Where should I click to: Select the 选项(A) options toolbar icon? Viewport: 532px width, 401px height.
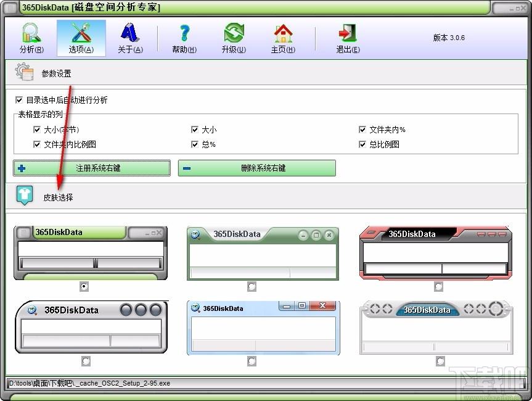click(x=81, y=38)
